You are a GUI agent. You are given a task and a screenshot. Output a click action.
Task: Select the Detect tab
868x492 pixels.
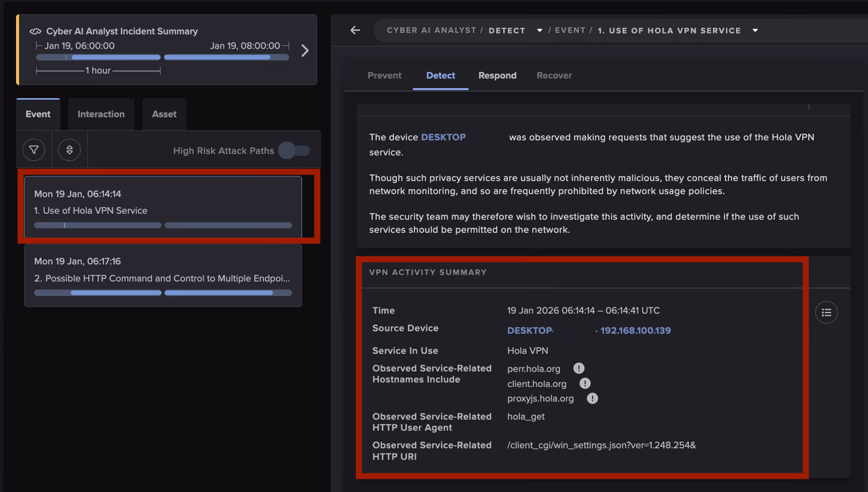(441, 75)
